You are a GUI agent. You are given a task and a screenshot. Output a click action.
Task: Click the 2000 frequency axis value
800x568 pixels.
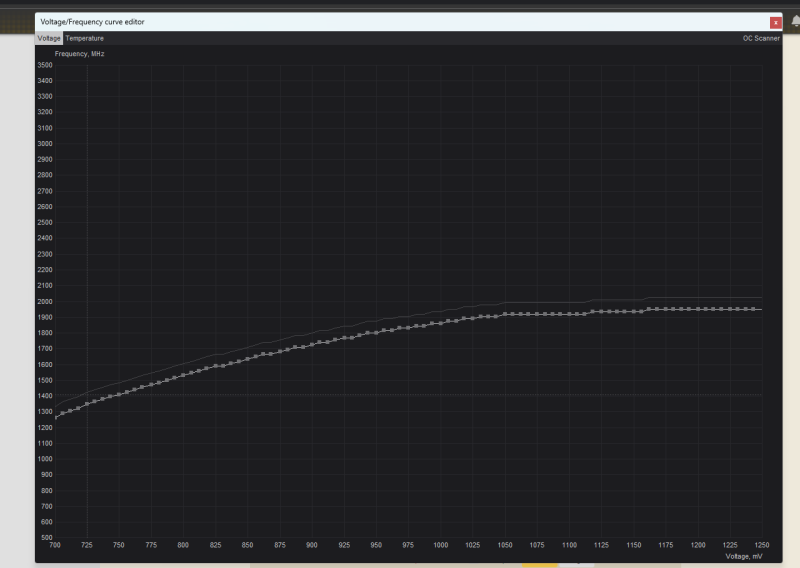[x=45, y=302]
